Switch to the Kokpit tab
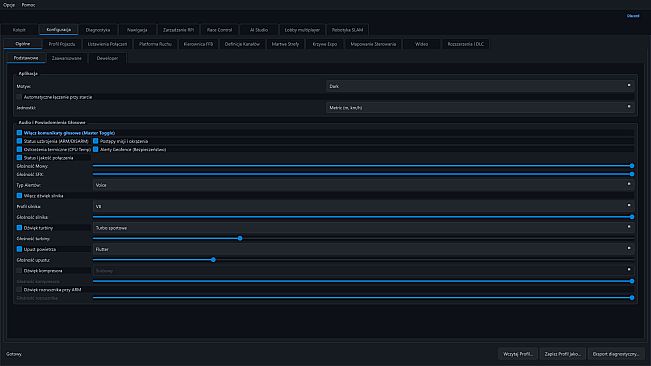This screenshot has height=366, width=651. pos(19,30)
